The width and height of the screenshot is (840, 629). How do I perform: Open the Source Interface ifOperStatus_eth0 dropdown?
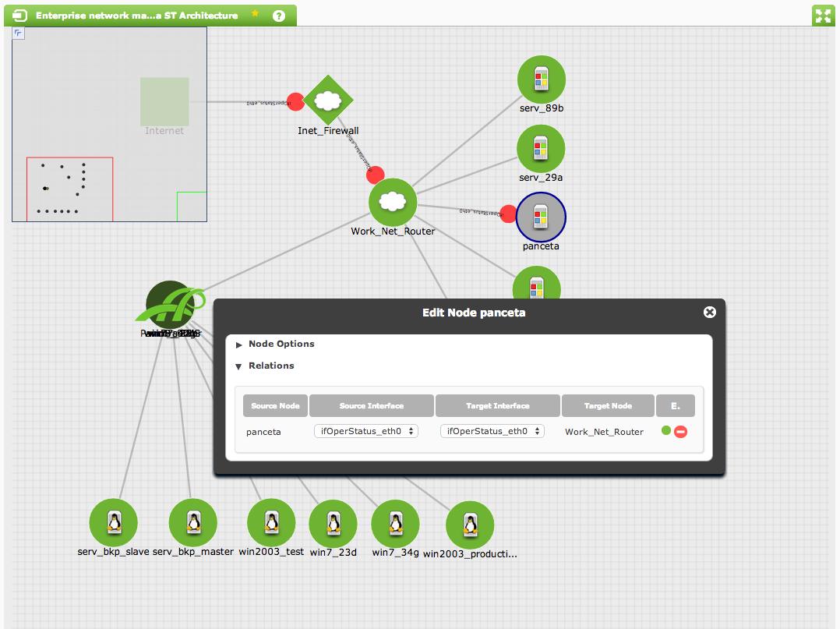click(x=366, y=431)
